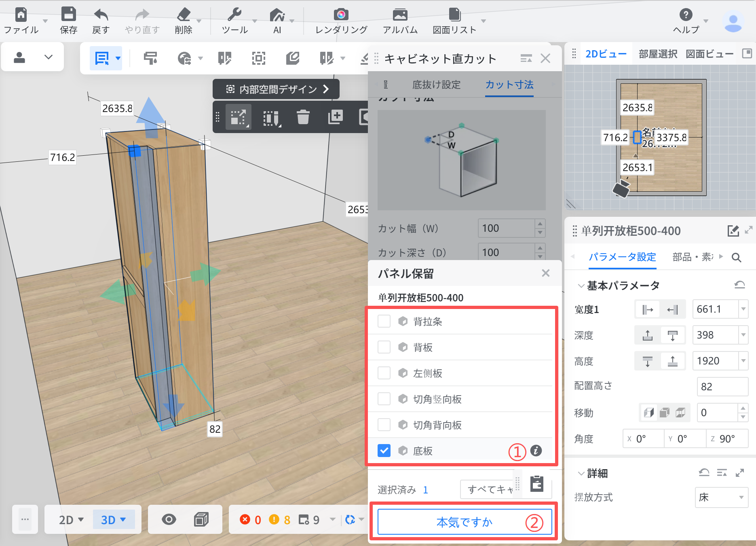Switch to パラメータ設定 tab

622,257
